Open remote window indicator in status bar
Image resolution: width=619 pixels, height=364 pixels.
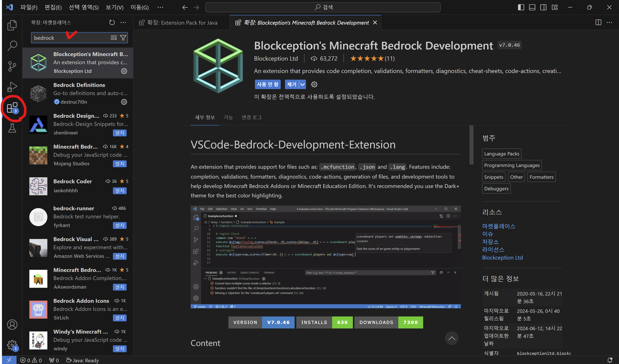tap(9, 360)
